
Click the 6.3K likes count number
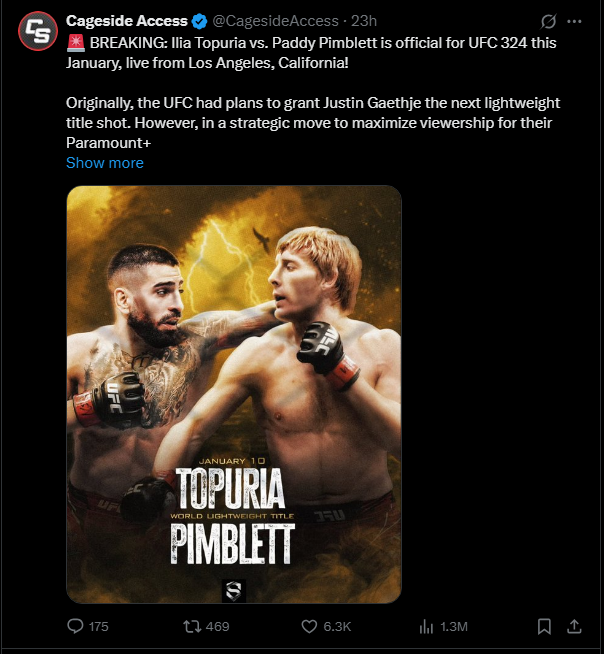[x=339, y=626]
